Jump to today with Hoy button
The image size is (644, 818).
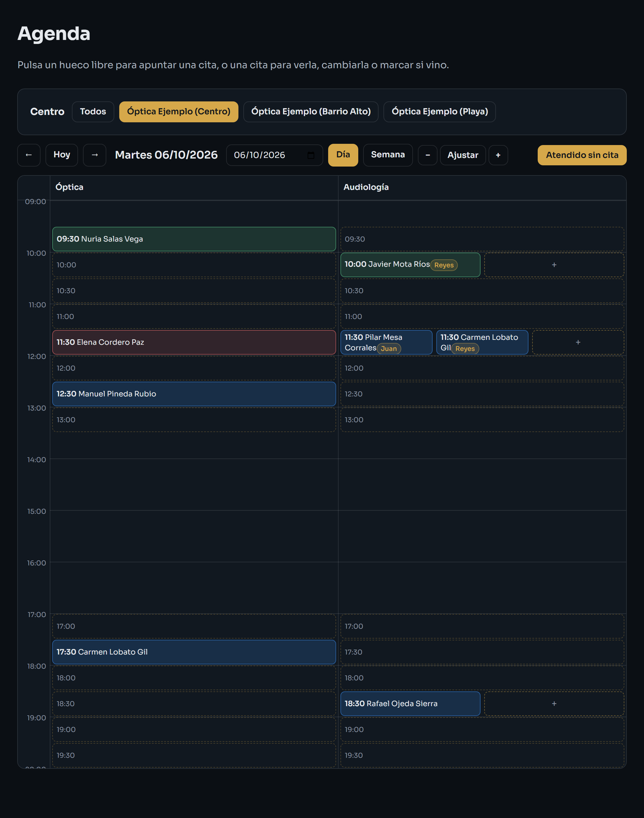62,155
